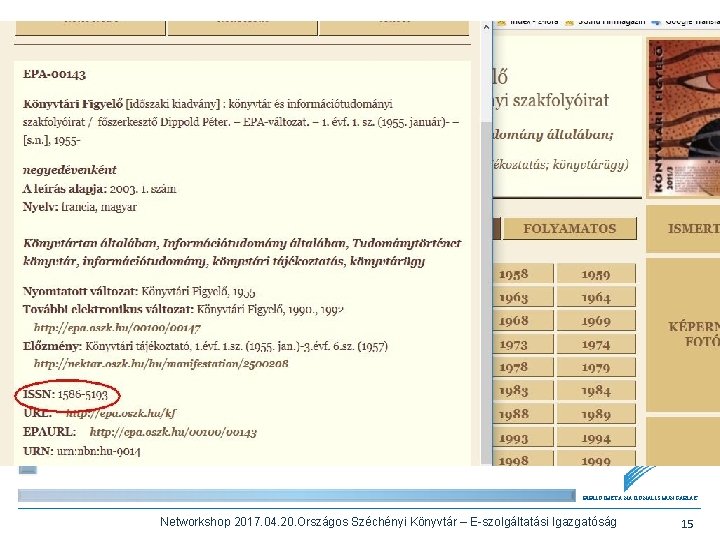
Task: Open year 1968 issues
Action: [x=523, y=321]
